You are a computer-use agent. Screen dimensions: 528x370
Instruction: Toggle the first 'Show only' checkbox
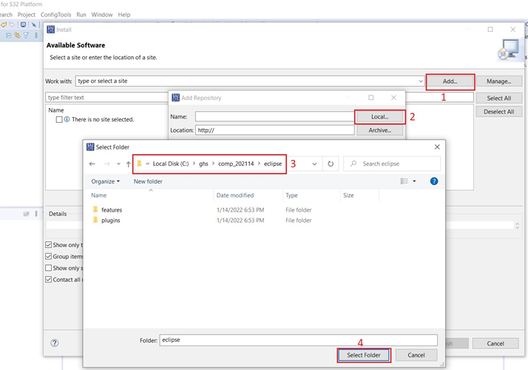point(48,245)
